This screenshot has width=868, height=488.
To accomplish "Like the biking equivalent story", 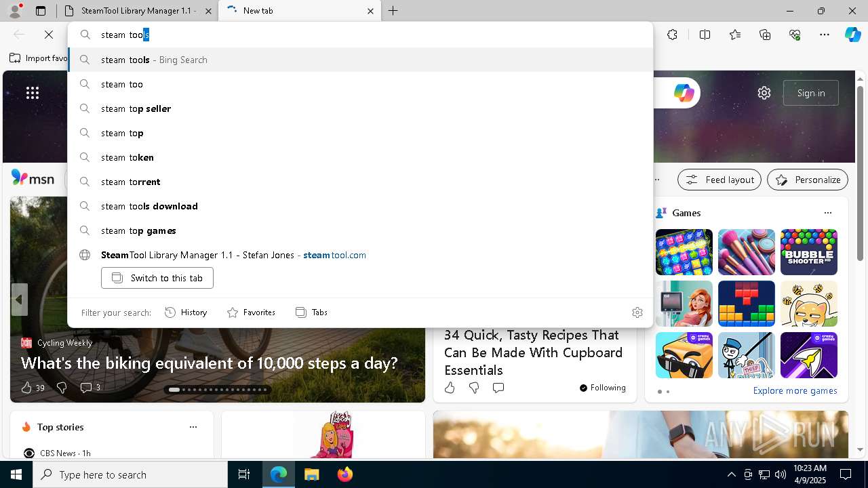I will click(26, 388).
